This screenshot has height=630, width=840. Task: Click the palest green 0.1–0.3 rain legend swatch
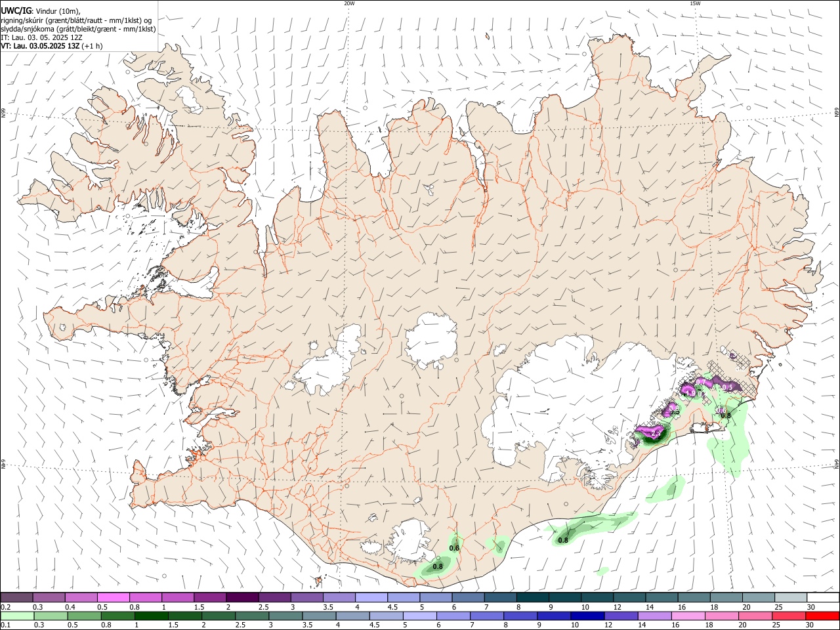[17, 616]
